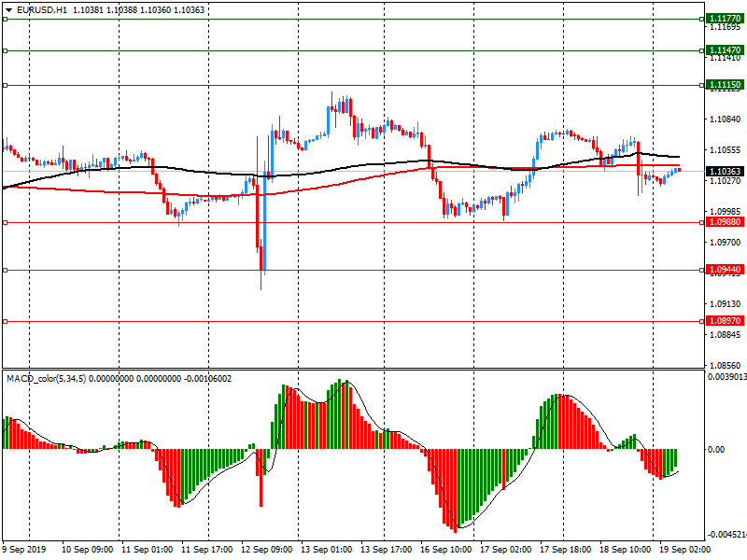This screenshot has height=560, width=747.
Task: Click the left handle of the 1.11470 line
Action: tap(6, 50)
